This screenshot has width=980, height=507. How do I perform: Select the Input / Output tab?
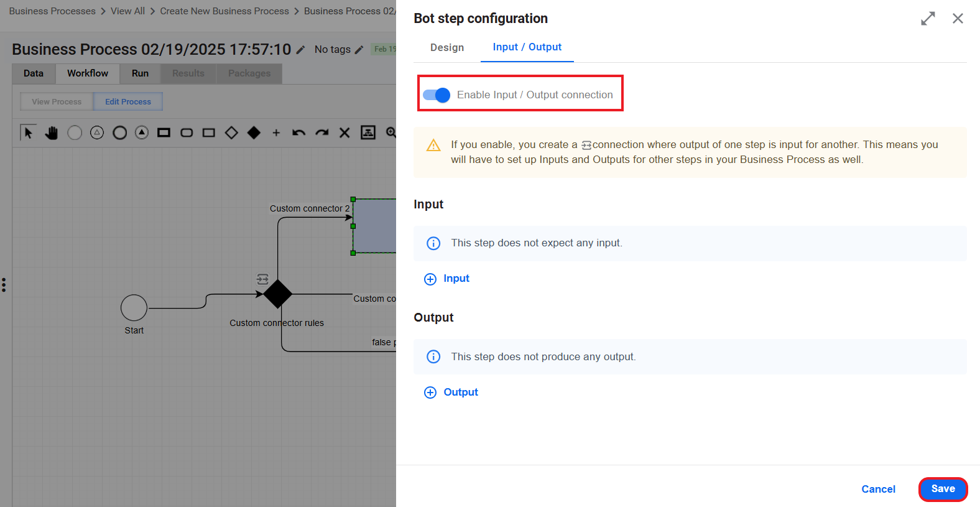(527, 47)
